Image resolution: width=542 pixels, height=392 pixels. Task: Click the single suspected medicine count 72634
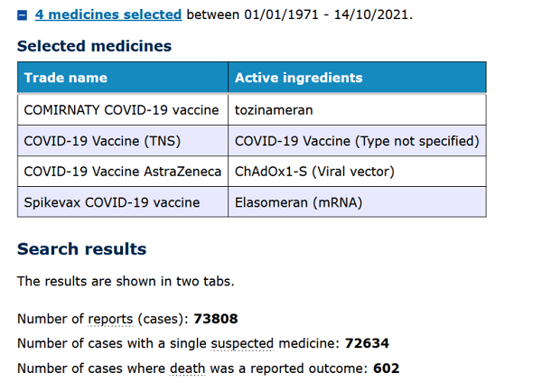coord(365,343)
